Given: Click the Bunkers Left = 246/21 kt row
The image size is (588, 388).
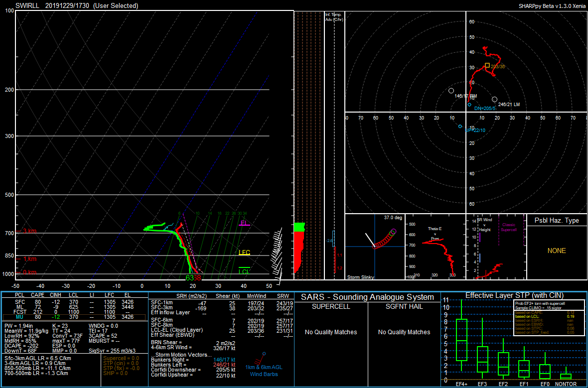Looking at the screenshot, I should 193,365.
